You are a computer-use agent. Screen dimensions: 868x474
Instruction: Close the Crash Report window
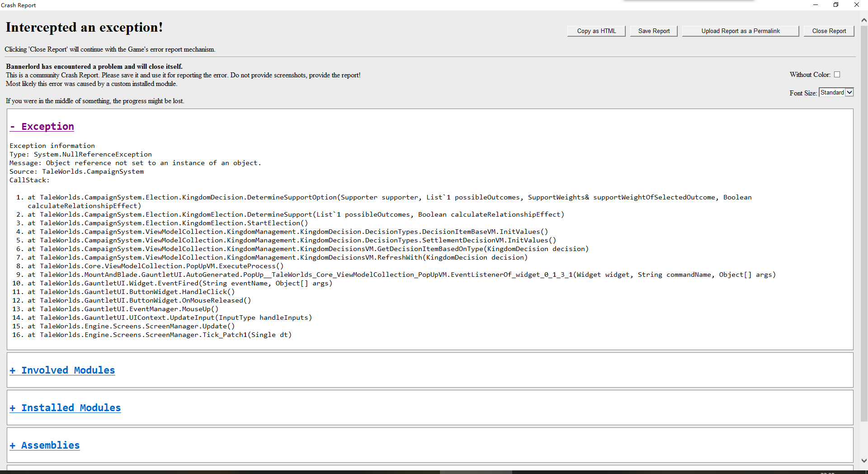pos(857,5)
